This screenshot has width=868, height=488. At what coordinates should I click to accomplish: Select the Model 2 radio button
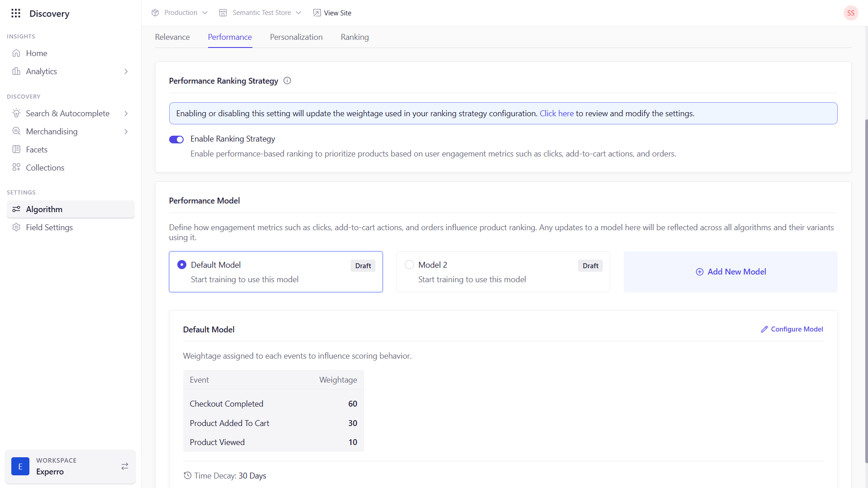click(409, 265)
